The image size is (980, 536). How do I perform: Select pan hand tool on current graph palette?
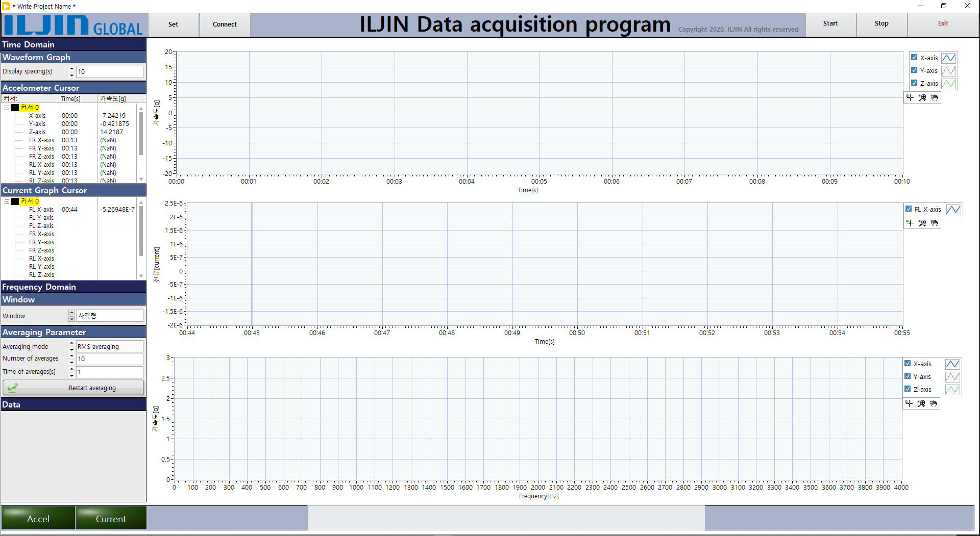[x=935, y=223]
